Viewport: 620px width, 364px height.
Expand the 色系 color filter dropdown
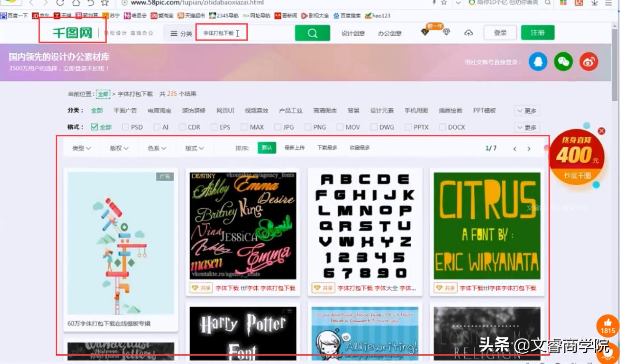[x=157, y=149]
